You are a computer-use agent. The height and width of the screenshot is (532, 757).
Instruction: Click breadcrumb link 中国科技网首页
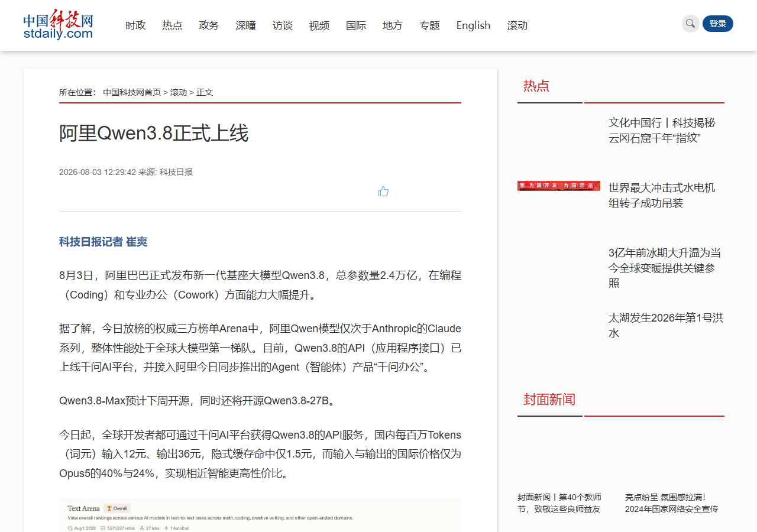pyautogui.click(x=132, y=92)
